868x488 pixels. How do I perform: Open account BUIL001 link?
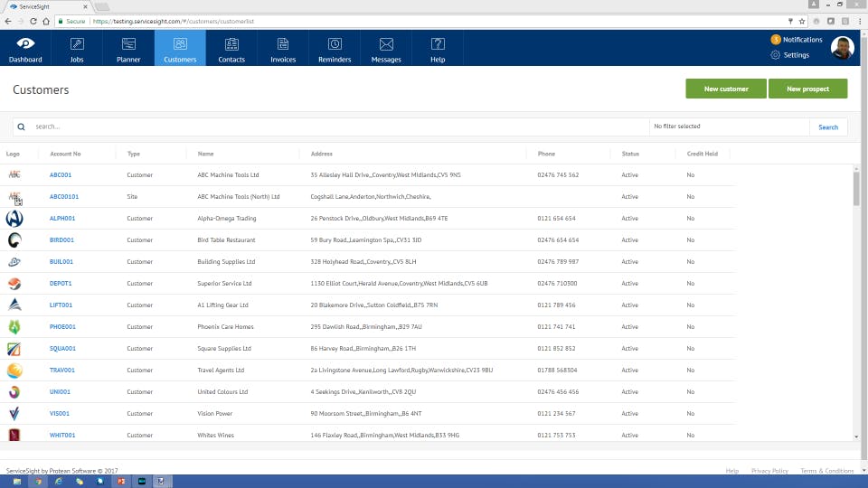61,262
